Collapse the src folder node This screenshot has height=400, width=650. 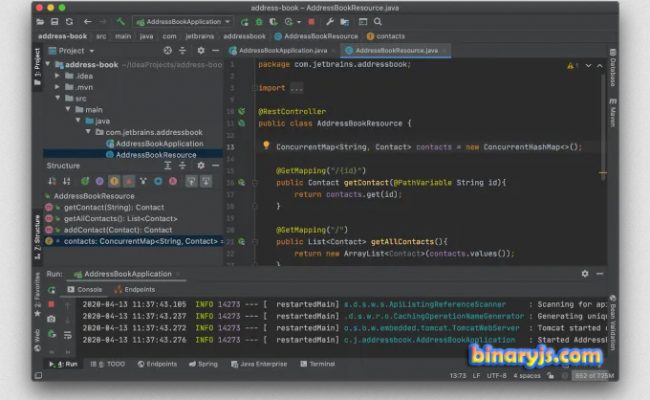click(58, 98)
